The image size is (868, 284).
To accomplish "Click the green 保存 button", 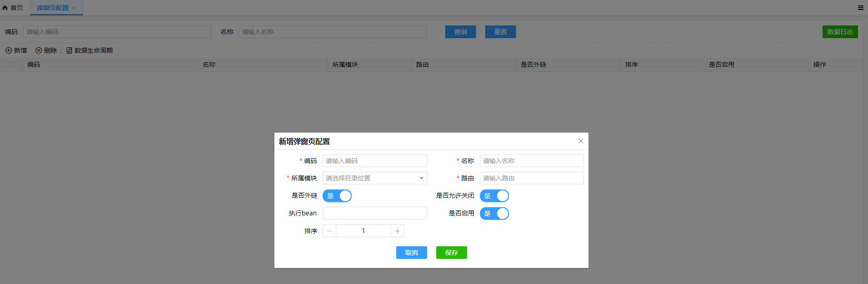I will pyautogui.click(x=452, y=253).
